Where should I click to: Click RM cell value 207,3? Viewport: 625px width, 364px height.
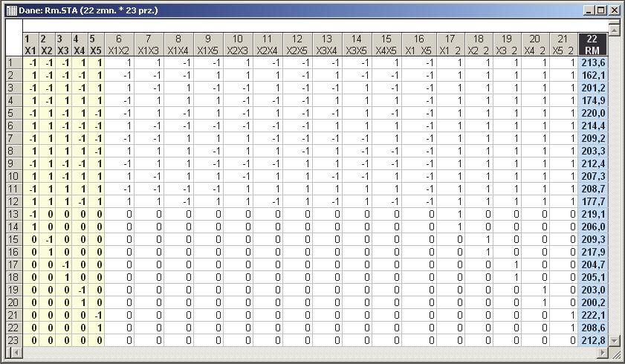pos(593,176)
